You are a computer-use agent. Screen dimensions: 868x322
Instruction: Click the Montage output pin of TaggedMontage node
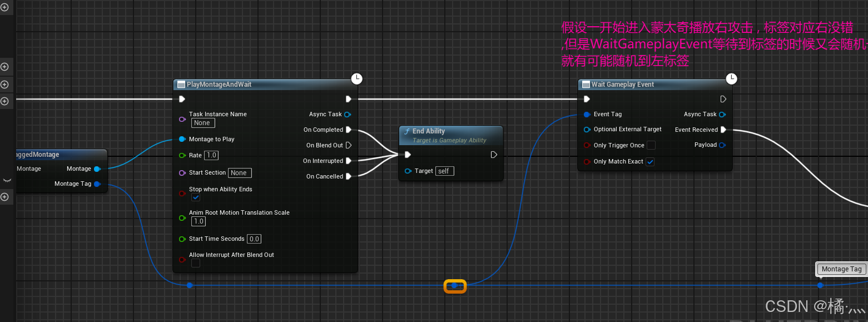point(97,169)
